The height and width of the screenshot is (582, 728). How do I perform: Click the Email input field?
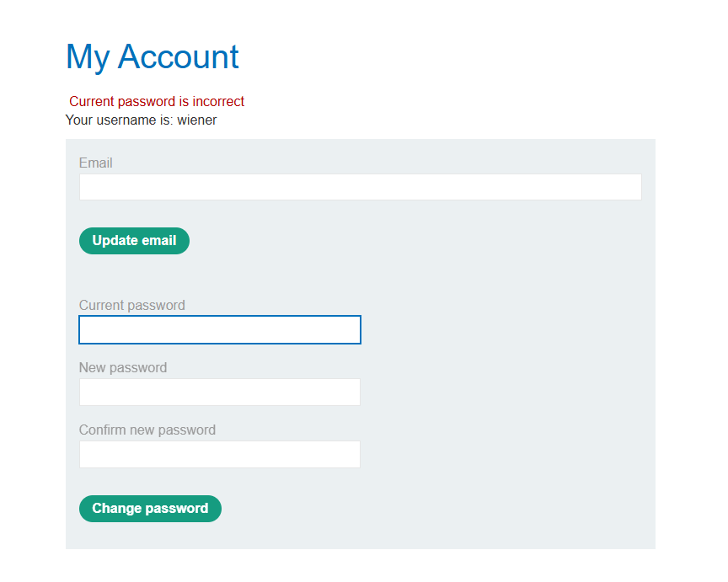coord(360,187)
